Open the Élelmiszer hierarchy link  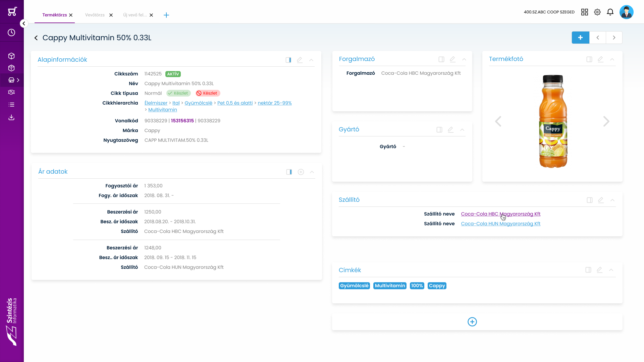pos(156,103)
